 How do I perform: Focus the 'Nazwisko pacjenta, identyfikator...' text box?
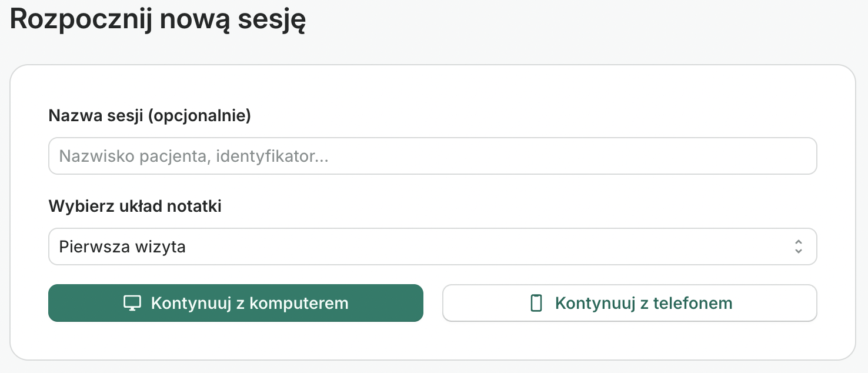pos(432,155)
